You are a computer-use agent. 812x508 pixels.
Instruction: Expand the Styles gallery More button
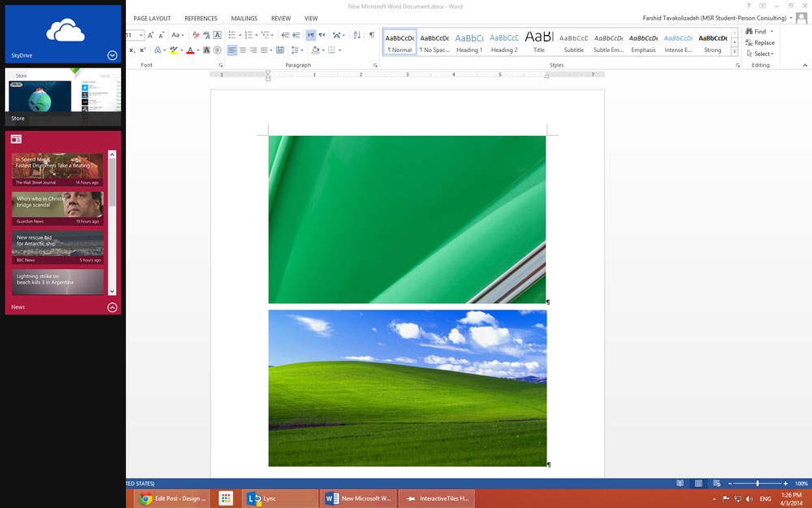(734, 51)
